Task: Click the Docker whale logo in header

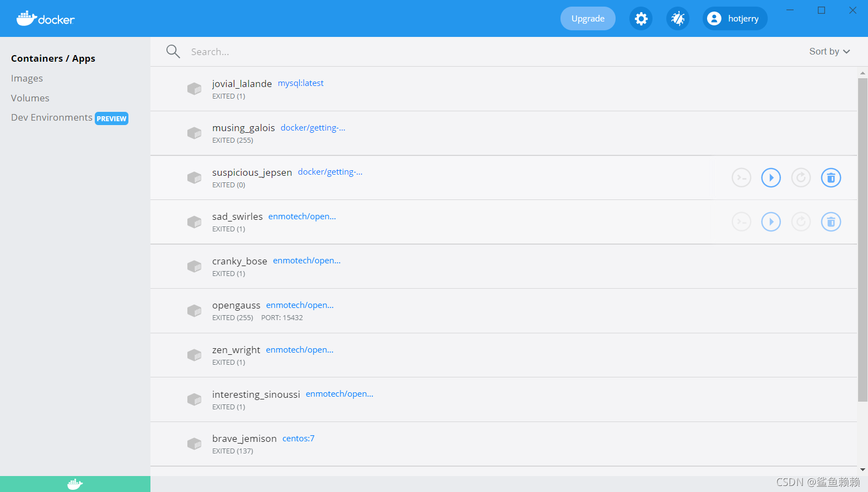Action: pyautogui.click(x=45, y=19)
